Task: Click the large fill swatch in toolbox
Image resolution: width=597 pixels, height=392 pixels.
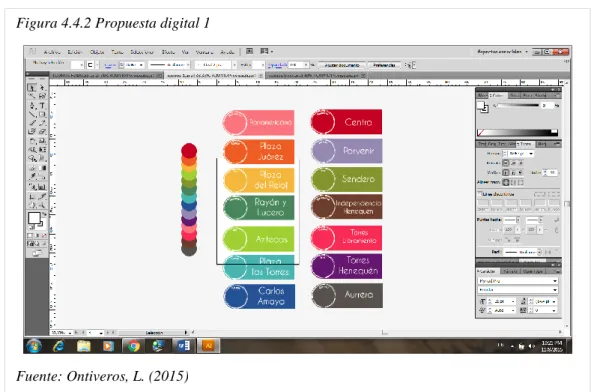Action: 34,218
